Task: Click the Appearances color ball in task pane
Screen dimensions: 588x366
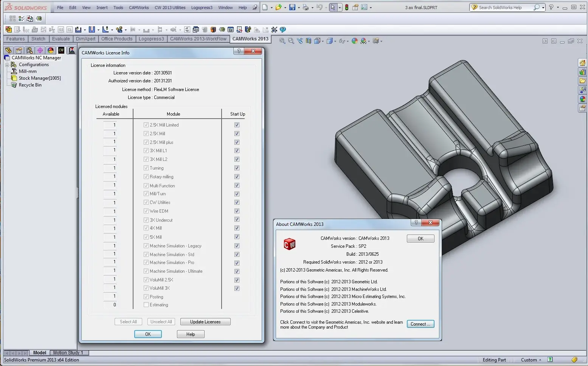Action: [x=582, y=99]
